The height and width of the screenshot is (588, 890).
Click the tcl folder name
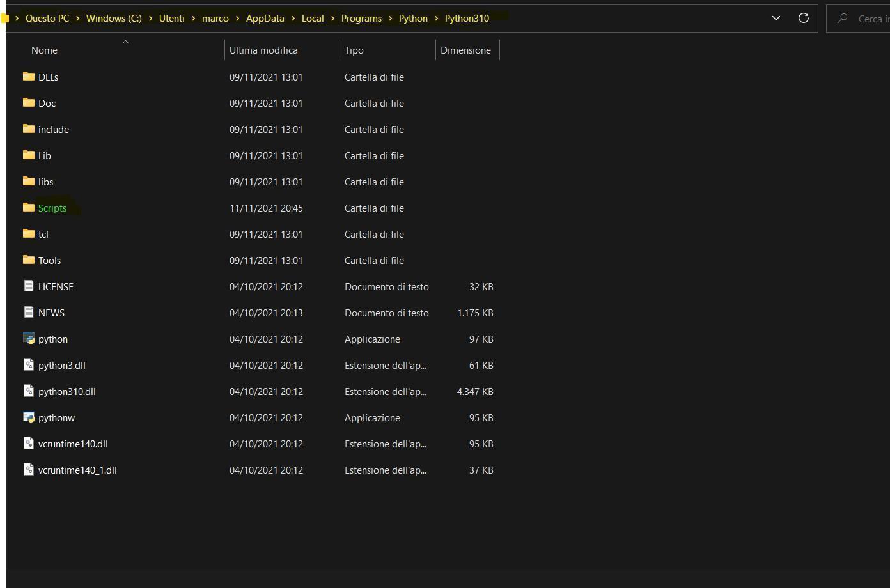[x=43, y=234]
